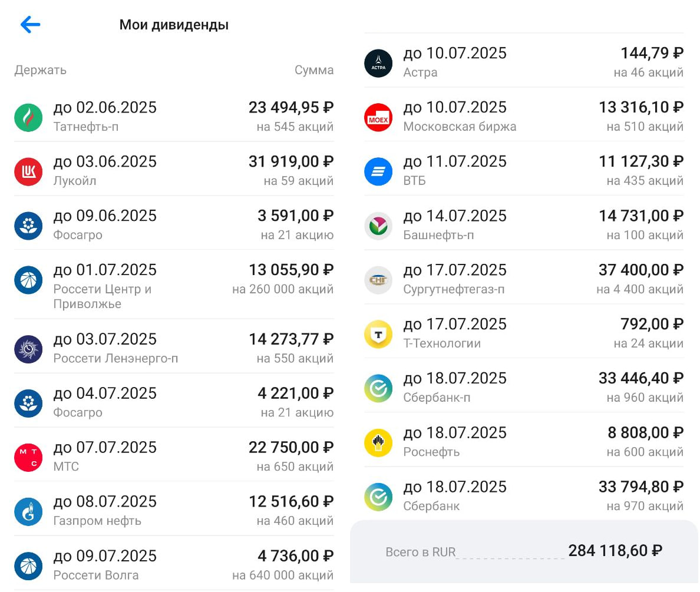700x592 pixels.
Task: Select the Россети Волга dividend row
Action: point(174,565)
